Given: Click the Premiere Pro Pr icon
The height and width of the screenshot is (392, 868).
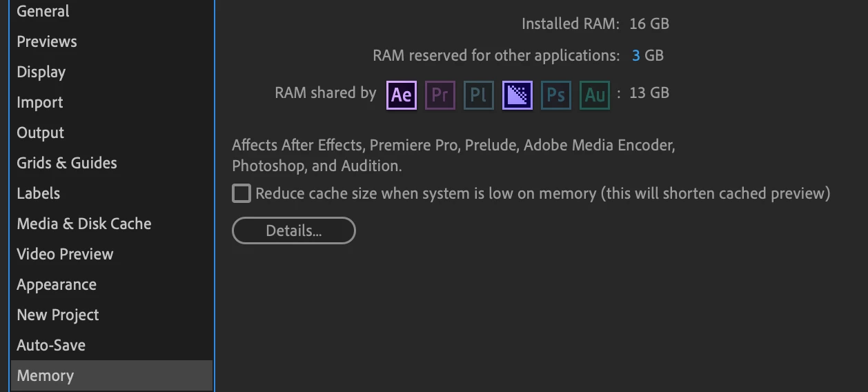Looking at the screenshot, I should point(440,95).
